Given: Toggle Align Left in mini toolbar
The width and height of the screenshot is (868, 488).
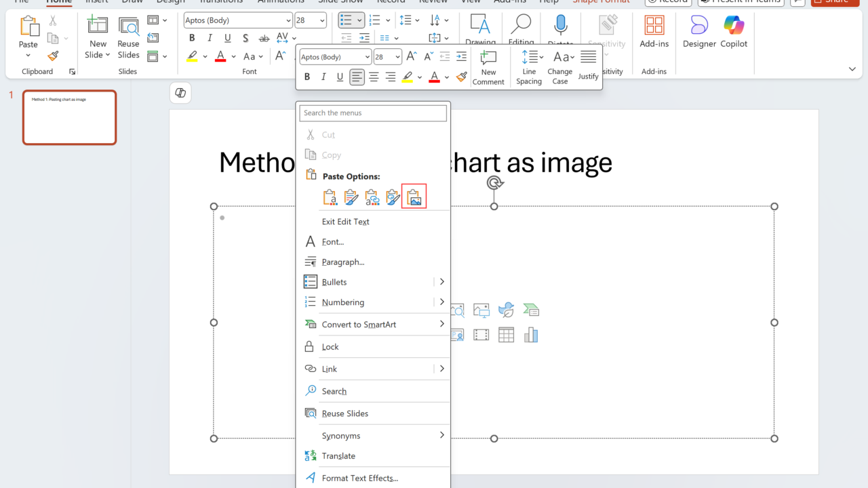Looking at the screenshot, I should pyautogui.click(x=357, y=77).
